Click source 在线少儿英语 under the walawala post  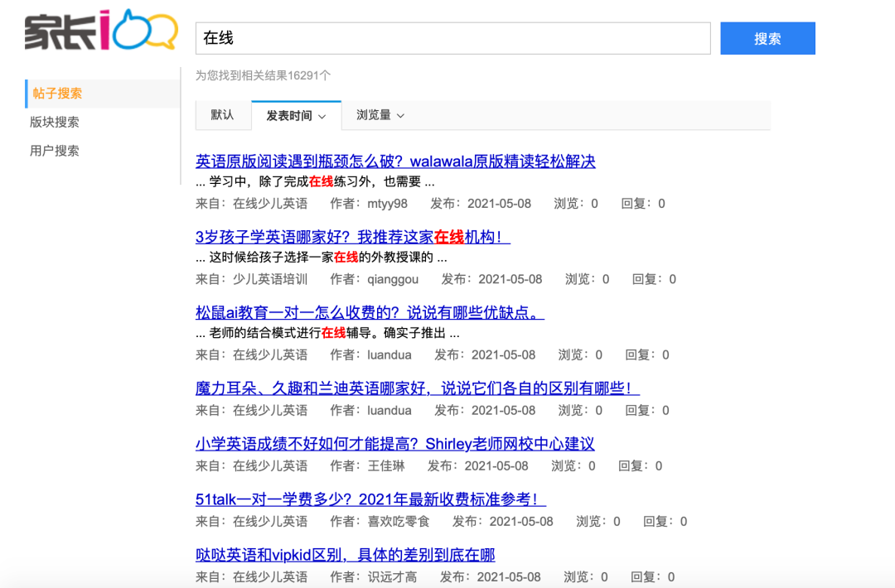(270, 204)
